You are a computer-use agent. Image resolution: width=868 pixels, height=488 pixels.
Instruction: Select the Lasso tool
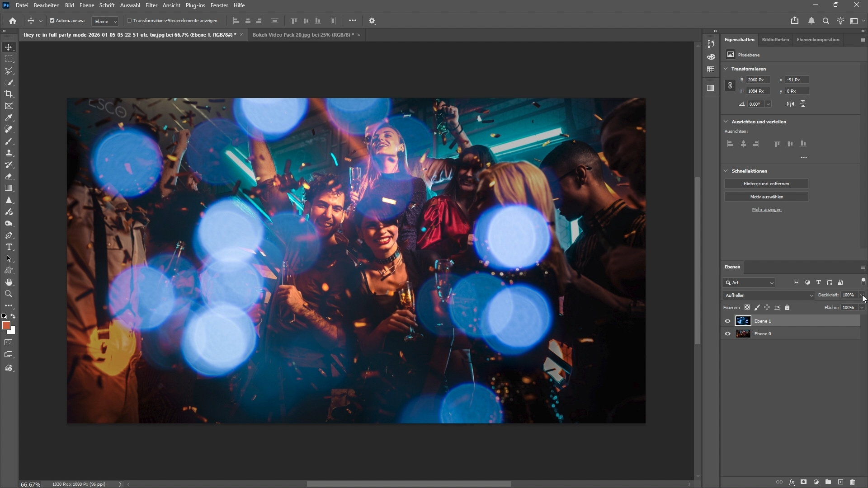(x=9, y=70)
